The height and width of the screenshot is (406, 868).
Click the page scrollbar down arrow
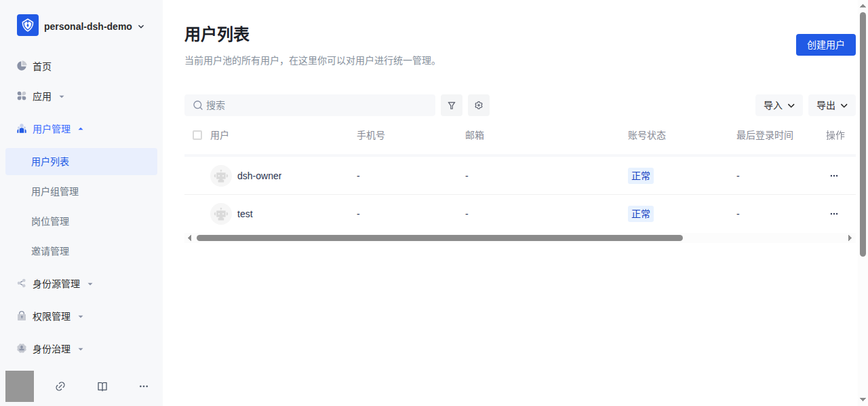coord(863,400)
